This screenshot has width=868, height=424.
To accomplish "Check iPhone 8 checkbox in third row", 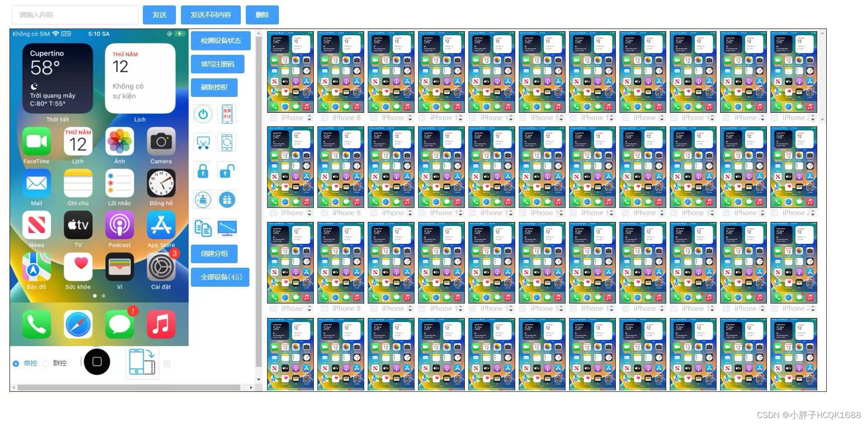I will click(x=325, y=308).
